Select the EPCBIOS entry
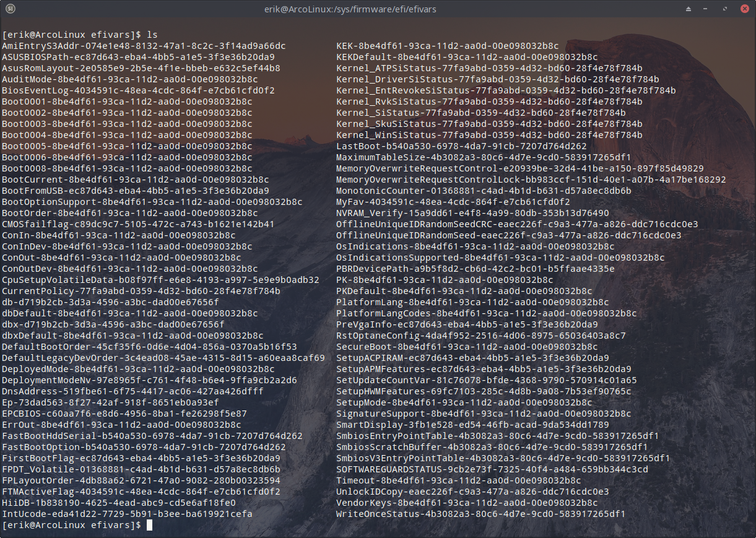Image resolution: width=756 pixels, height=538 pixels. (x=124, y=414)
